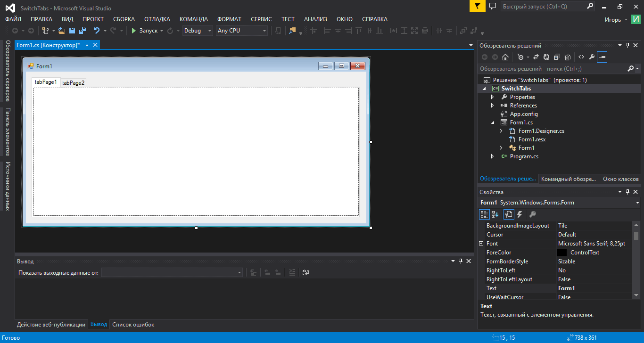Close the Form1.cs [Конструктор] tab
Viewport: 644px width, 343px height.
[95, 45]
